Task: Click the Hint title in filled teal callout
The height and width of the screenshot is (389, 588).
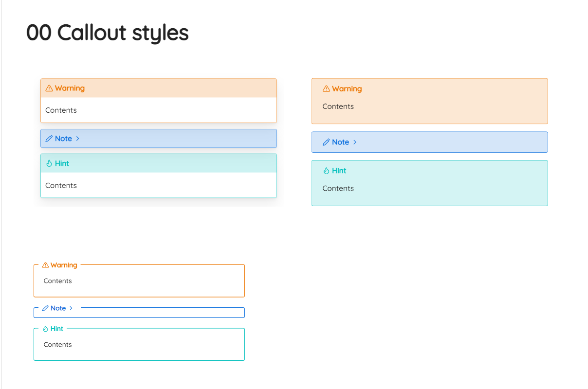Action: tap(339, 171)
